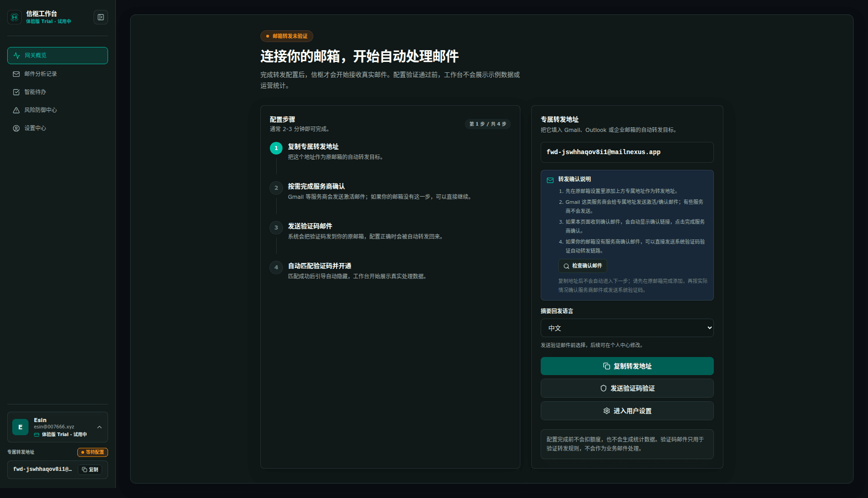Click the 连接你的邮箱，开始自动处理邮件 title
The image size is (868, 498).
click(x=359, y=56)
